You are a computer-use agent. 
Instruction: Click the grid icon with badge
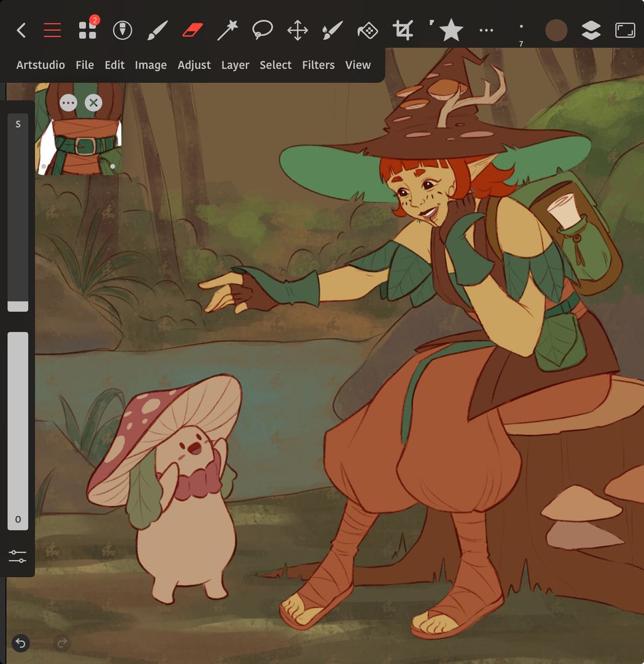(x=88, y=30)
